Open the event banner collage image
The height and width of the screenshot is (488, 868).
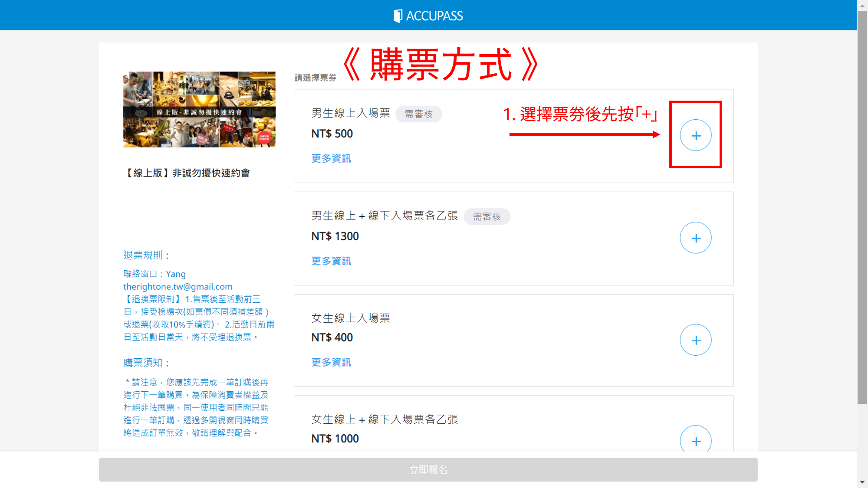[199, 109]
